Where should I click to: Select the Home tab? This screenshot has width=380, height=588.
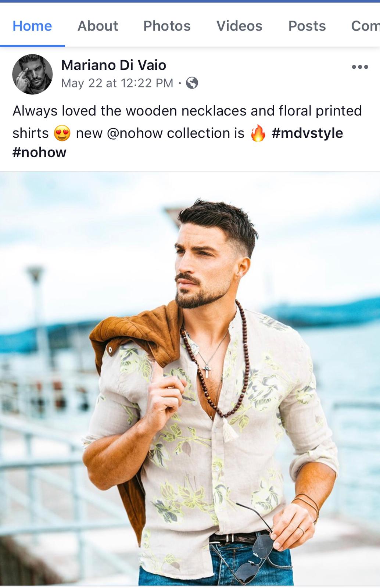[32, 26]
